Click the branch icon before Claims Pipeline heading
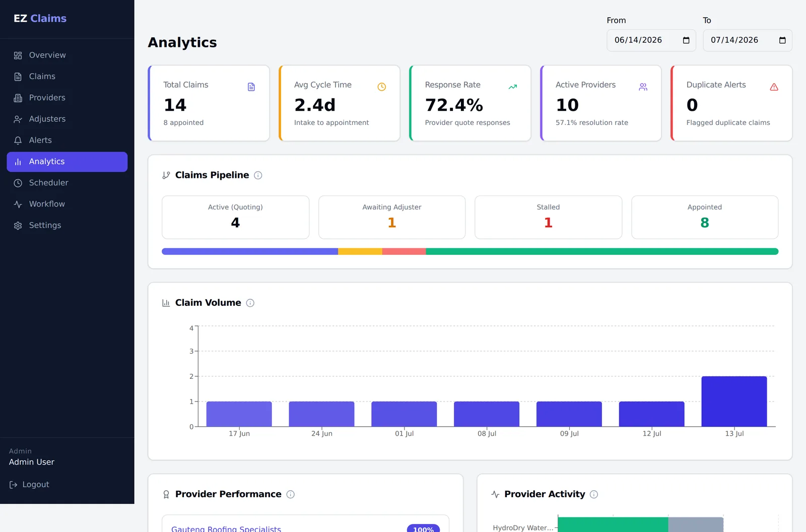Image resolution: width=806 pixels, height=532 pixels. click(166, 175)
